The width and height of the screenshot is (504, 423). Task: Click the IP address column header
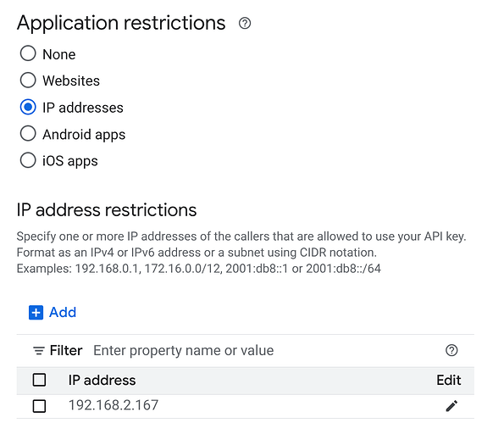pyautogui.click(x=102, y=381)
